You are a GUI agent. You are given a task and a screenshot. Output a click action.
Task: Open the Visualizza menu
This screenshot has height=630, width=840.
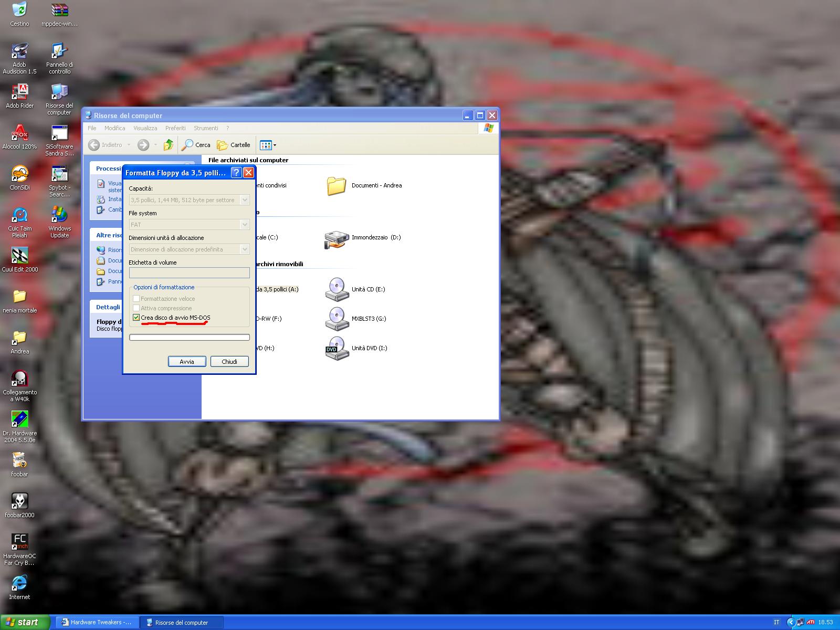pyautogui.click(x=145, y=128)
